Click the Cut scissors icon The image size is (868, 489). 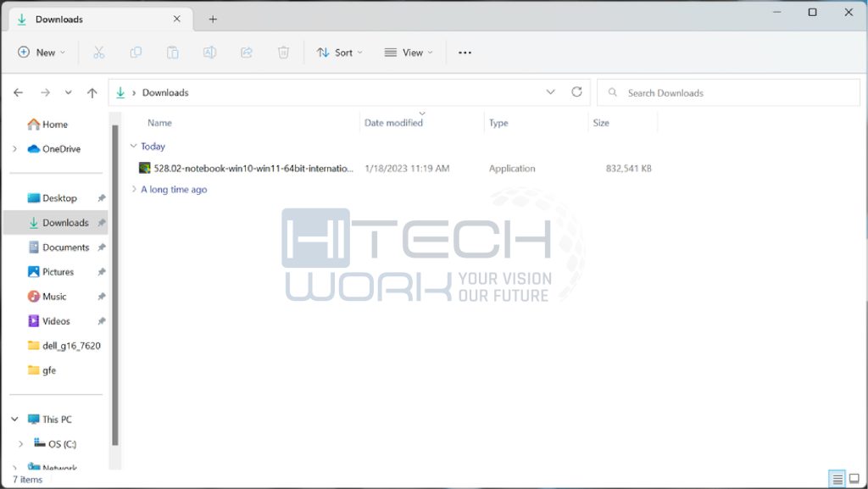pos(98,53)
